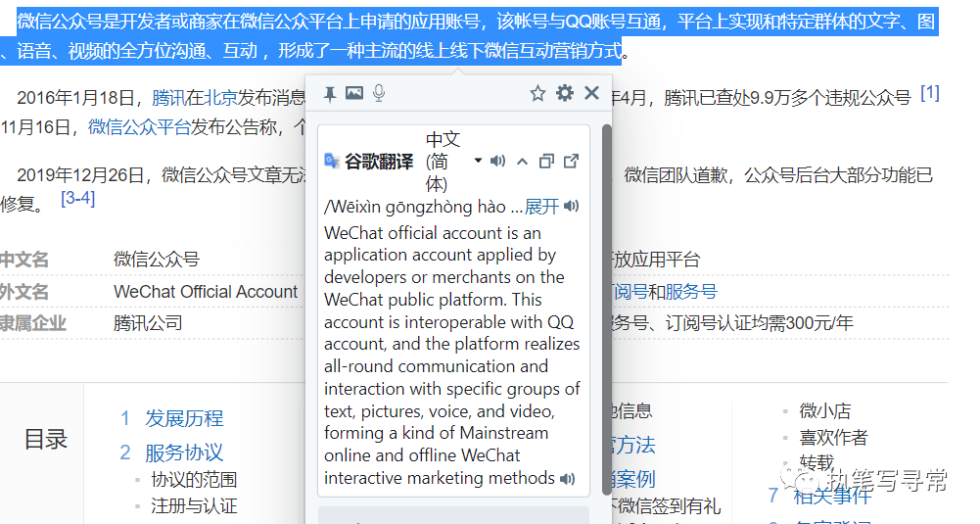The image size is (980, 524).
Task: Open target language dropdown arrow
Action: tap(478, 161)
